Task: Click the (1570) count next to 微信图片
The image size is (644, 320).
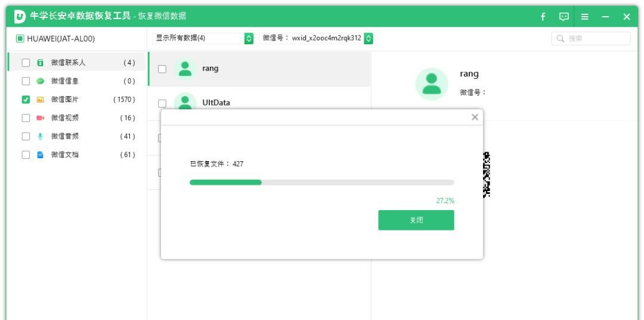Action: click(x=124, y=100)
